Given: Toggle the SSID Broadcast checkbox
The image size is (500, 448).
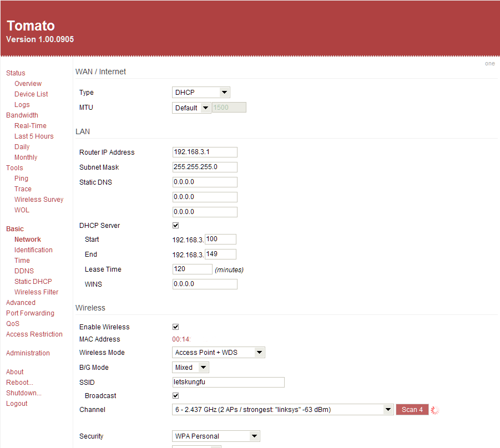Looking at the screenshot, I should (x=176, y=396).
